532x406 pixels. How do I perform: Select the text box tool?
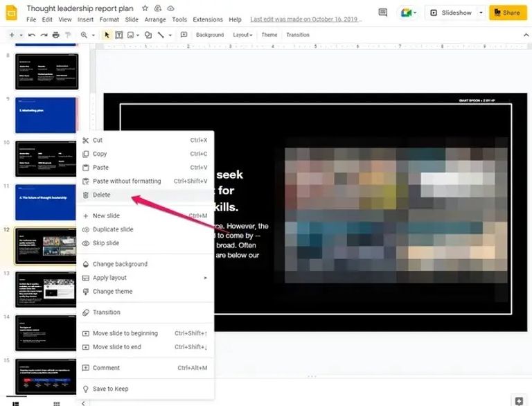119,35
